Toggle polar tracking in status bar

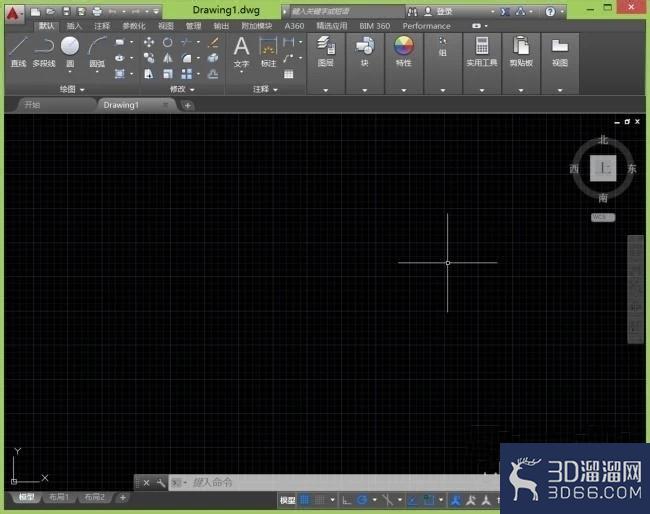pyautogui.click(x=362, y=500)
